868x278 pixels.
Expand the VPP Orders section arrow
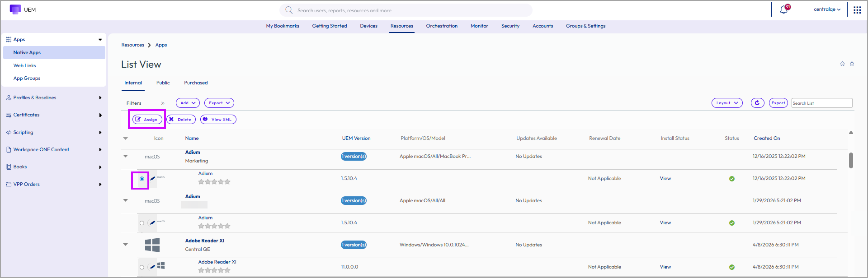pos(100,184)
